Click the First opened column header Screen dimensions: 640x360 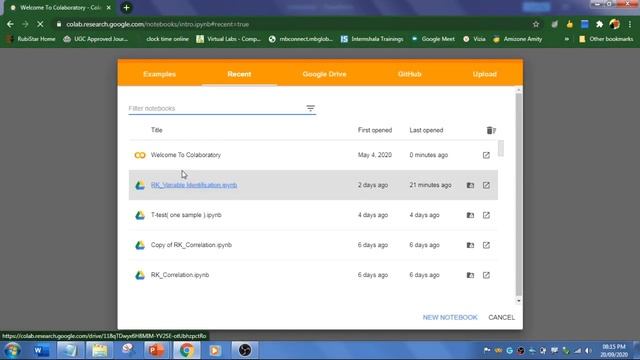click(x=375, y=130)
